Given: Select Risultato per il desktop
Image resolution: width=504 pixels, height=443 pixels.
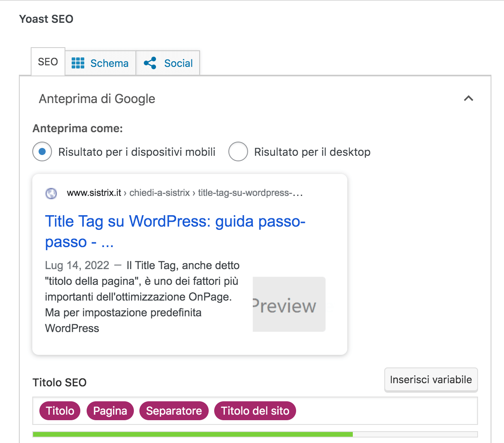Looking at the screenshot, I should pyautogui.click(x=238, y=151).
